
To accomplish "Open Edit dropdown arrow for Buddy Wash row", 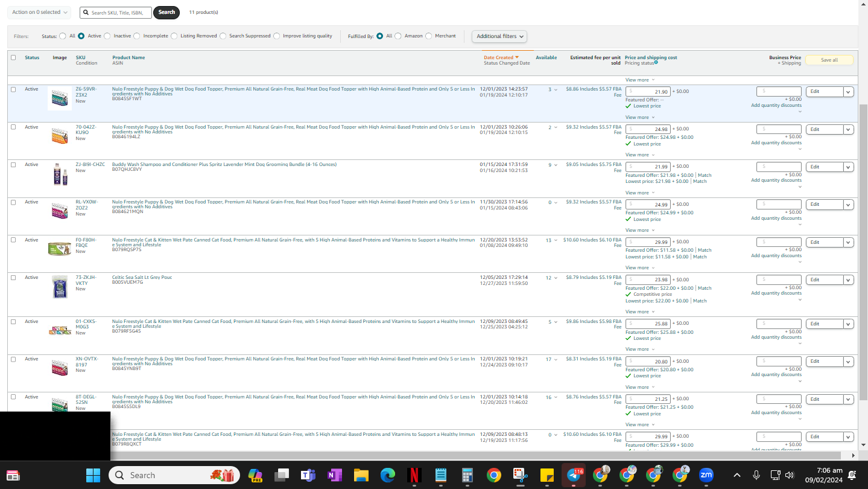I will coord(849,167).
